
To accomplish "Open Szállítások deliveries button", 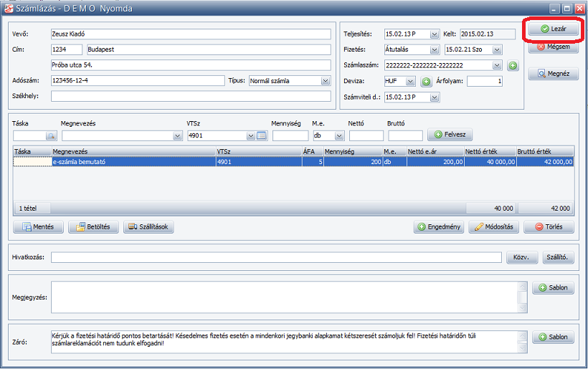I will pos(148,226).
